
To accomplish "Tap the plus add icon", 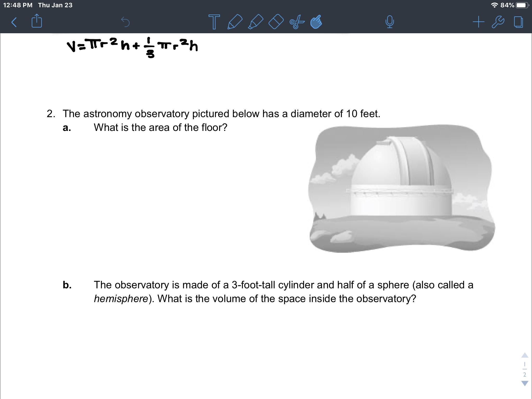I will click(478, 22).
